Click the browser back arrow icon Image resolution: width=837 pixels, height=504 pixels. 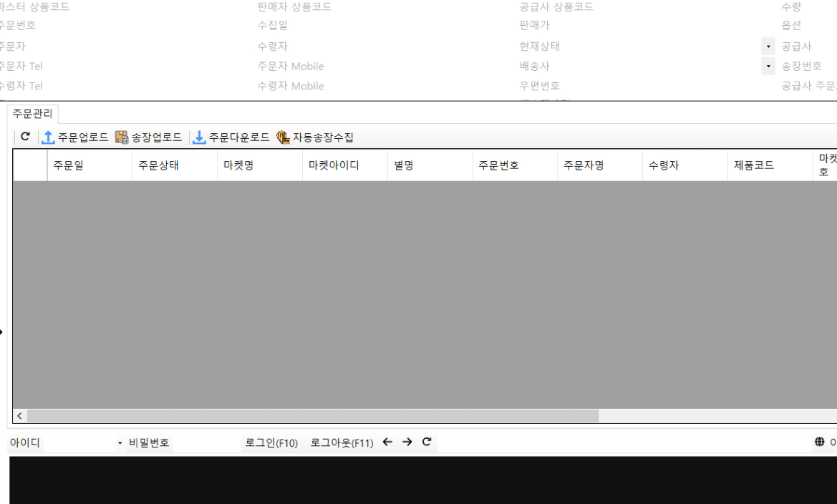(387, 442)
